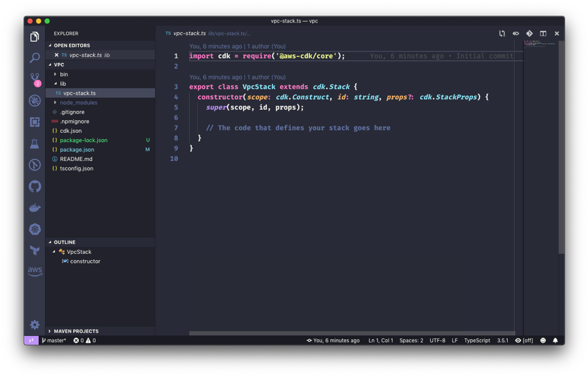The image size is (588, 376).
Task: Toggle the eye [off] status bar item
Action: coord(524,340)
